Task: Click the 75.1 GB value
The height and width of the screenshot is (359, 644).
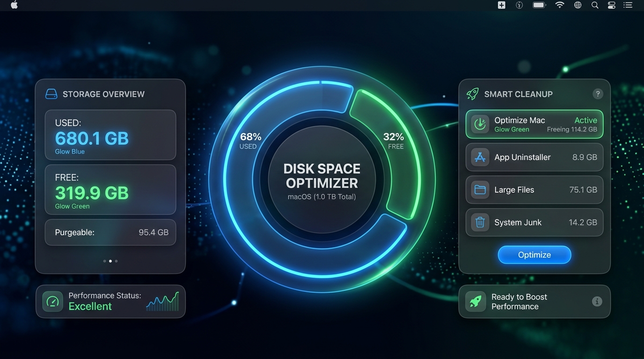Action: (583, 190)
